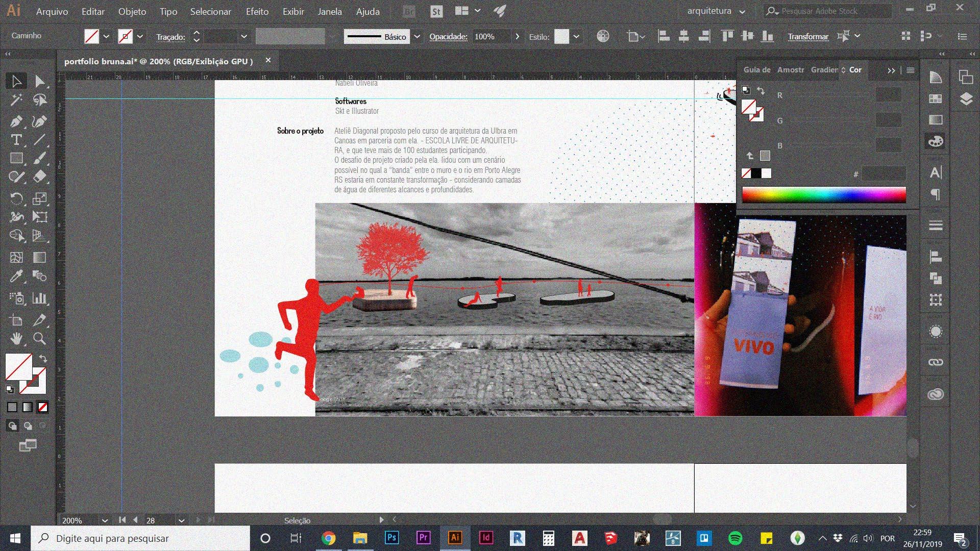
Task: Open the Efeito menu
Action: click(x=257, y=11)
